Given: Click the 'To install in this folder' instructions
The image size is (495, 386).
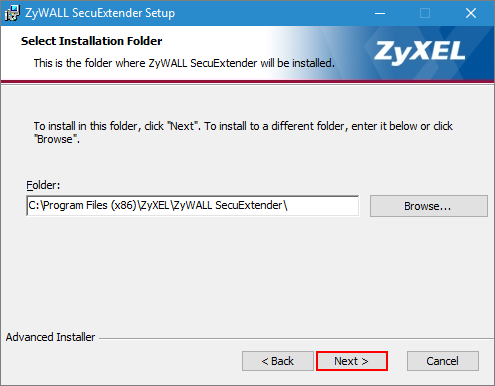Looking at the screenshot, I should [x=243, y=133].
